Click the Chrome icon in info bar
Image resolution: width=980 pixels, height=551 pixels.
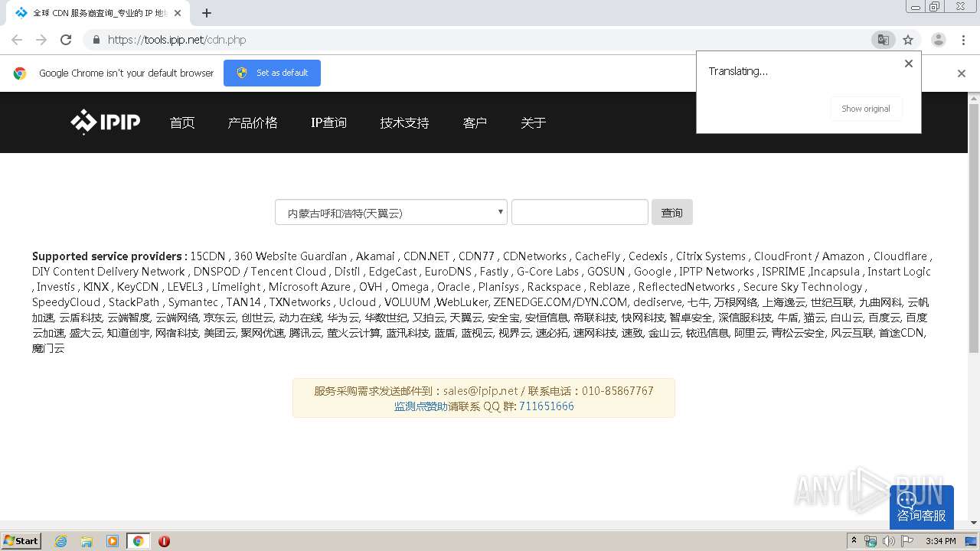(20, 73)
